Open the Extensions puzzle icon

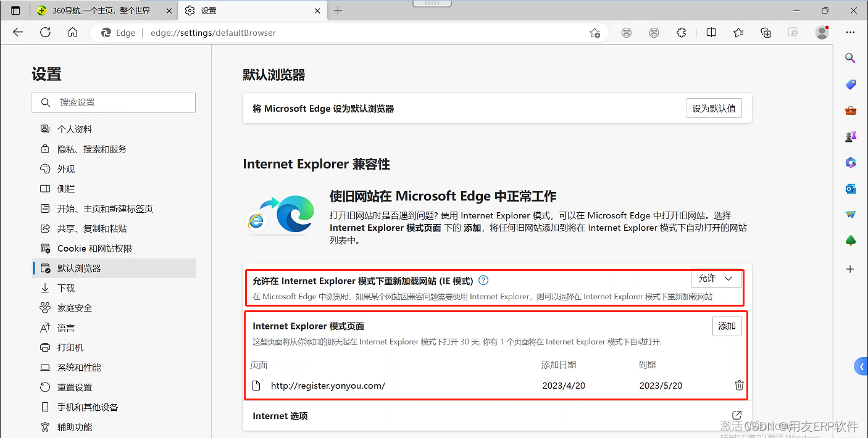(681, 33)
